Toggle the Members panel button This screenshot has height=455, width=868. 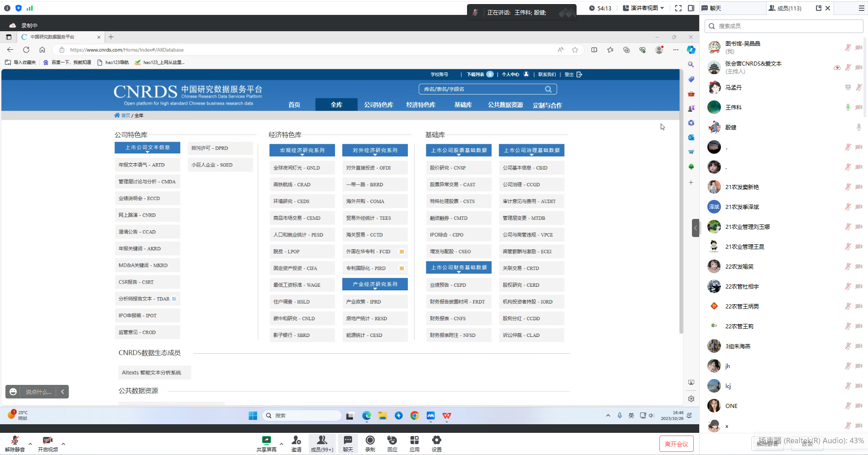[322, 444]
